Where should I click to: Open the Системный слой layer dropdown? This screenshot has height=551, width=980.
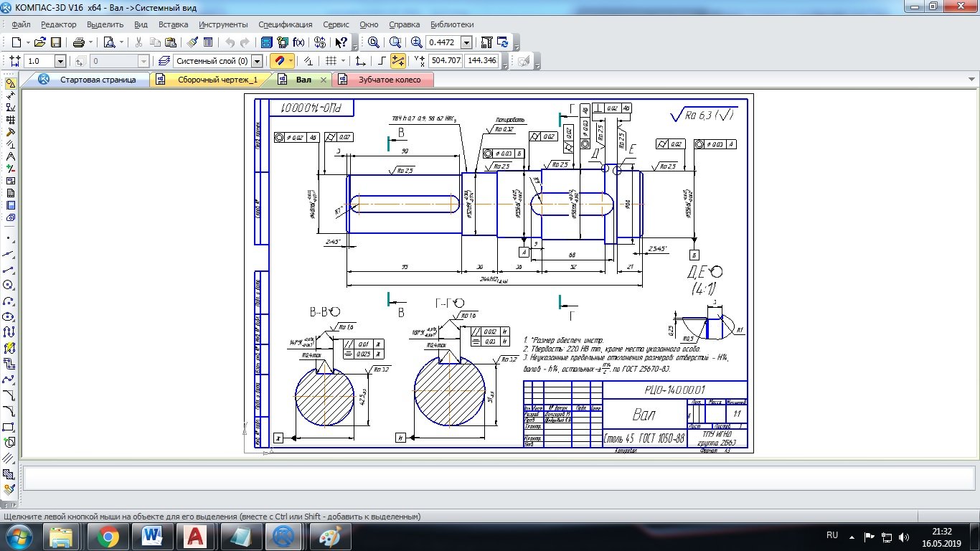pos(257,62)
